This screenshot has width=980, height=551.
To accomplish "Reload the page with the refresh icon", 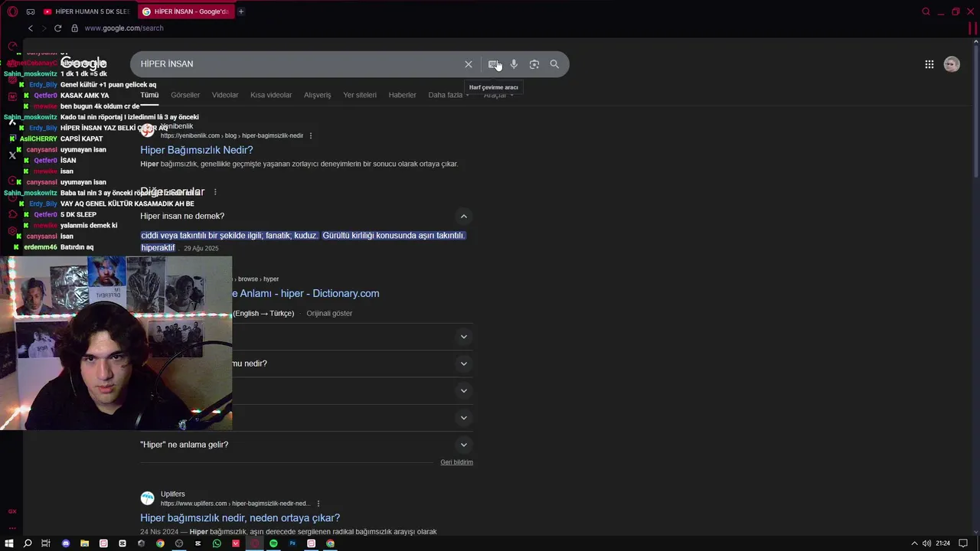I will pos(57,28).
